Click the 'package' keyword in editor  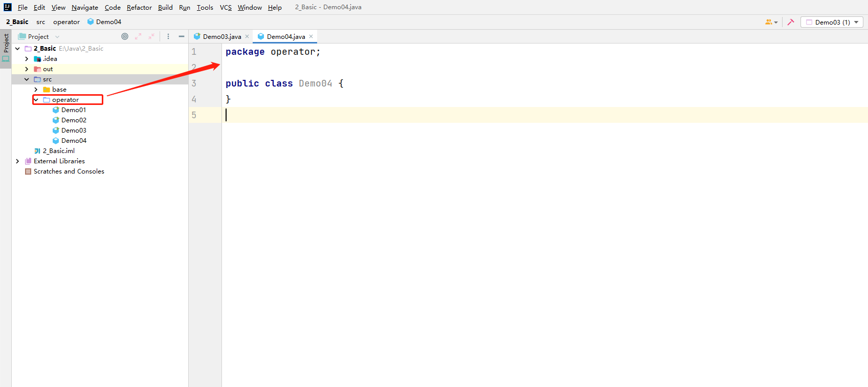pos(245,52)
